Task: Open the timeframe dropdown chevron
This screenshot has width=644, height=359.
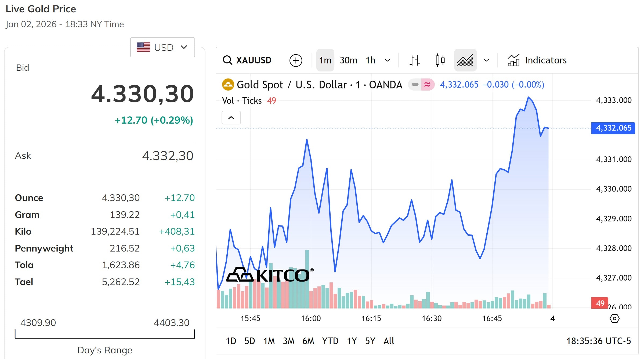Action: pos(388,60)
